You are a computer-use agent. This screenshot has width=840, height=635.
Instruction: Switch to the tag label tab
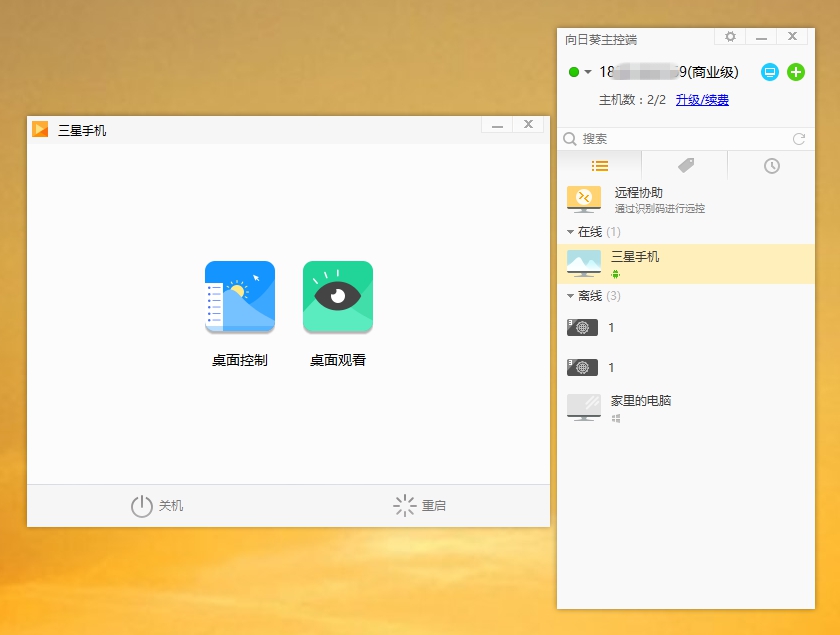(685, 166)
